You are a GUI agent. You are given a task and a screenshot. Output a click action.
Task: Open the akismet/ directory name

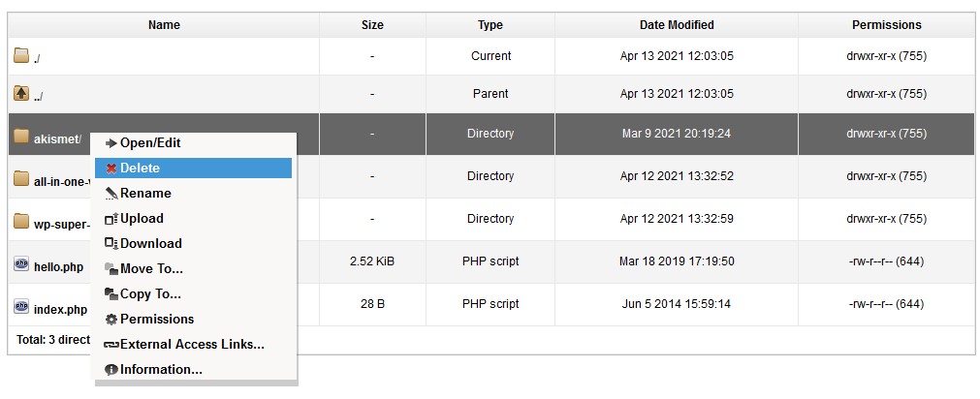click(x=57, y=139)
